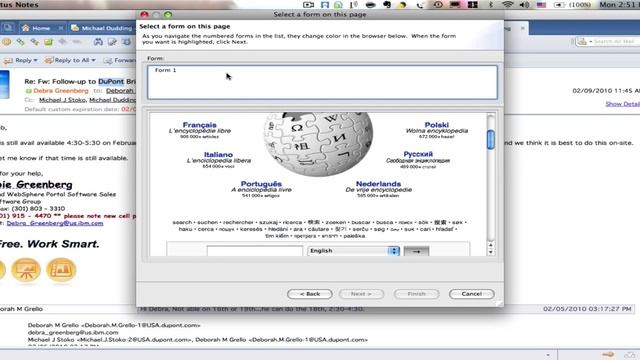Click the arrow go button beside English
Image resolution: width=640 pixels, height=360 pixels.
[416, 251]
